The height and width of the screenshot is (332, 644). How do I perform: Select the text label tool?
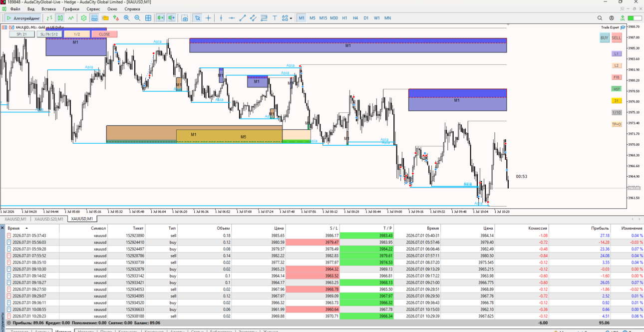(275, 18)
